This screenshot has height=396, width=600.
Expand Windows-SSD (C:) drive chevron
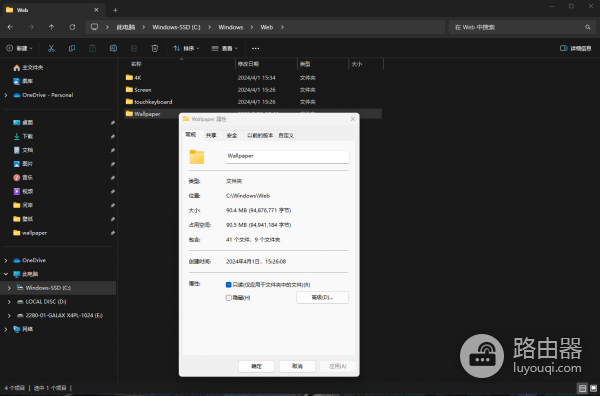click(9, 288)
